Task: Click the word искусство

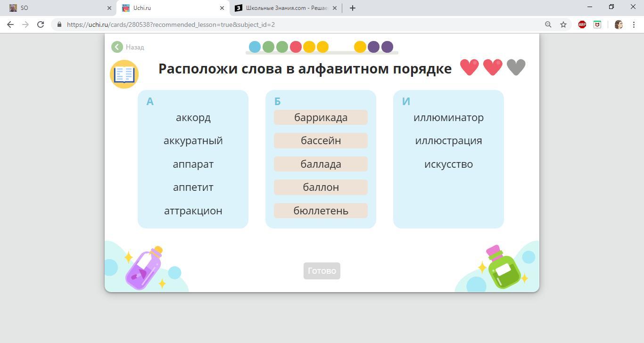Action: [448, 164]
